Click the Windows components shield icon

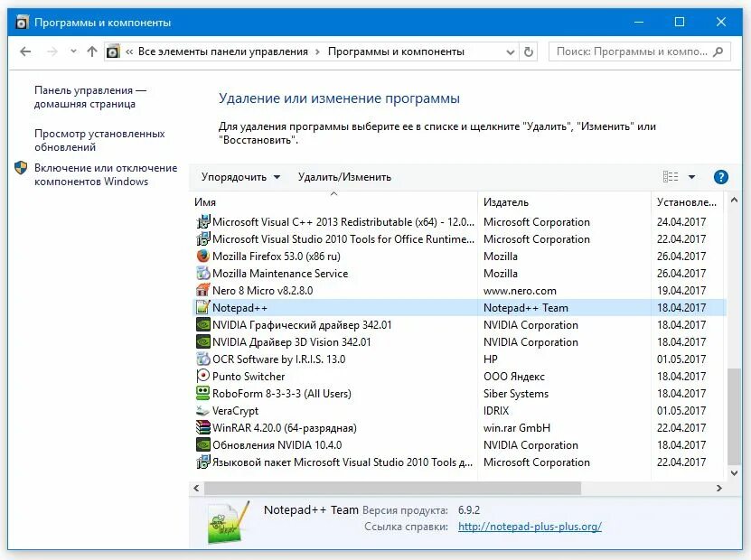click(x=21, y=167)
